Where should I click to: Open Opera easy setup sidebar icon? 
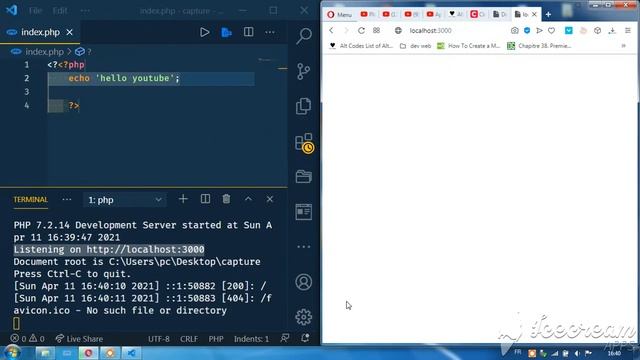coord(628,31)
